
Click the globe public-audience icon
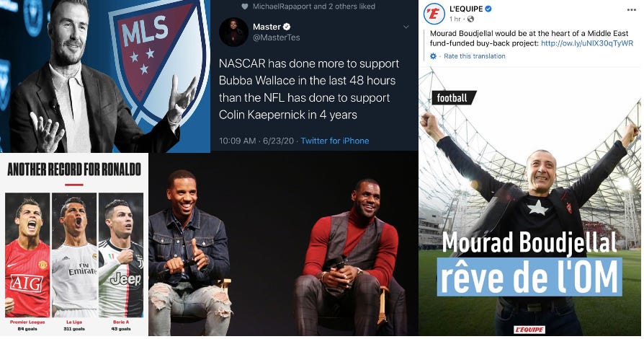[x=471, y=19]
